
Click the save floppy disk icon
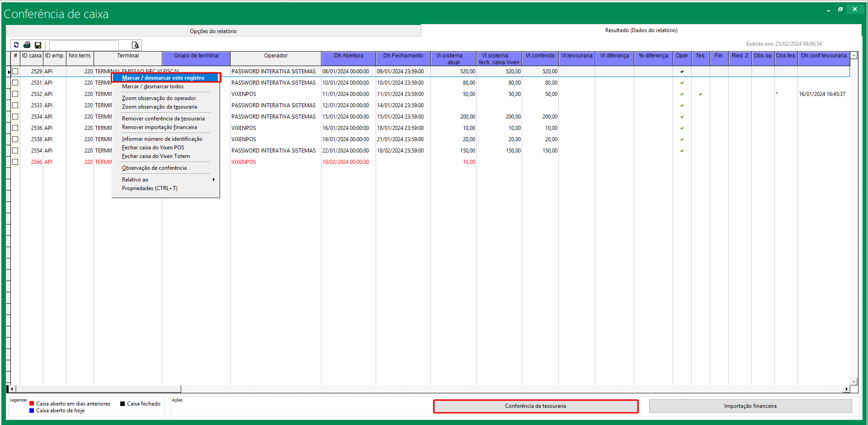click(x=38, y=45)
